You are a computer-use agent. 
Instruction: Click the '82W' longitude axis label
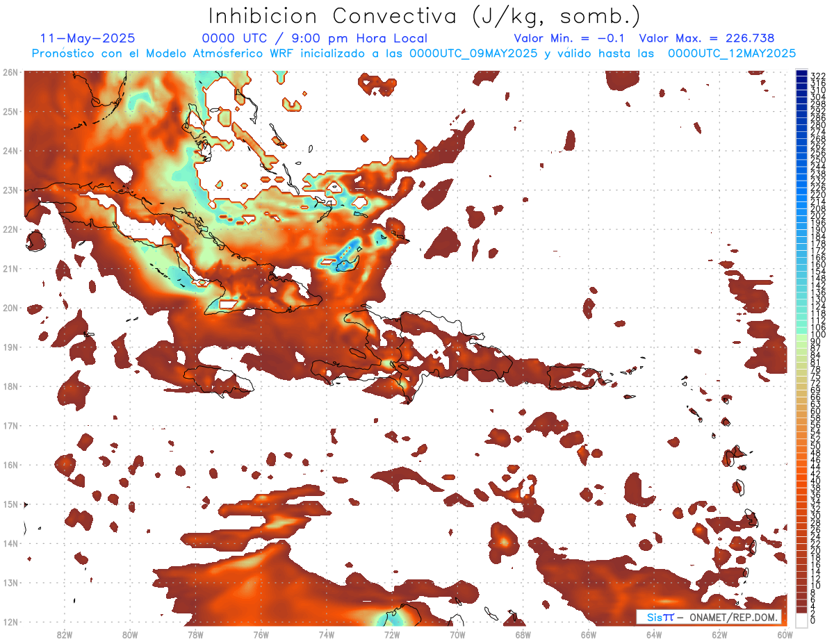(x=65, y=634)
